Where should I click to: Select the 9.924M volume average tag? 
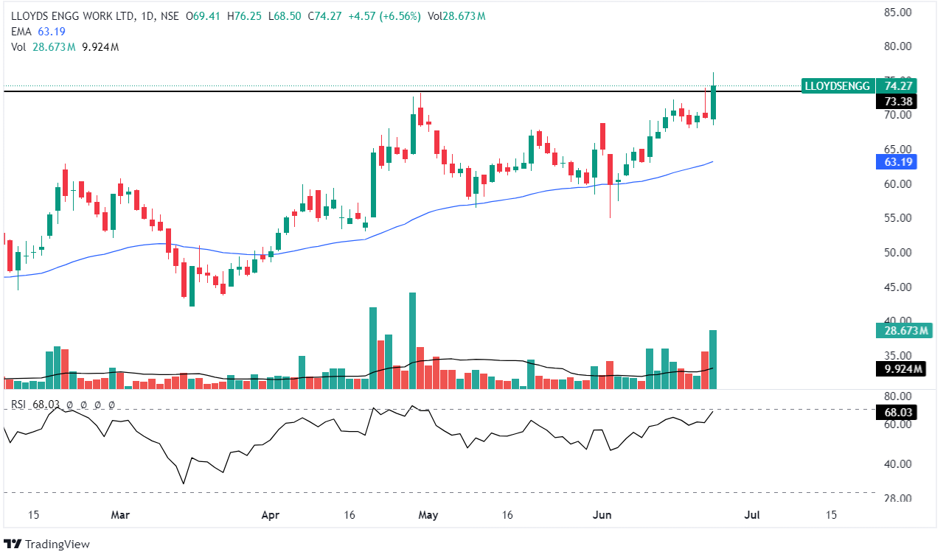(900, 369)
